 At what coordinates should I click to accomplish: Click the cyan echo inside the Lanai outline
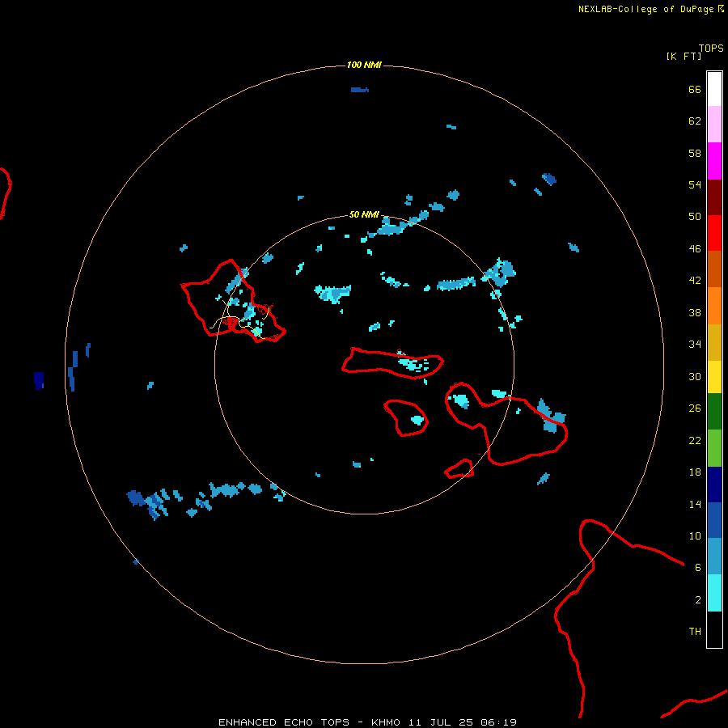pos(417,420)
